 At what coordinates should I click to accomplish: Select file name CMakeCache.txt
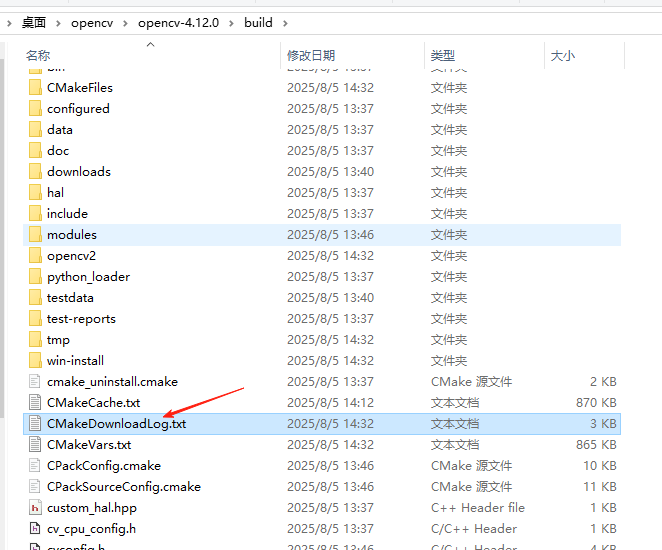tap(93, 403)
